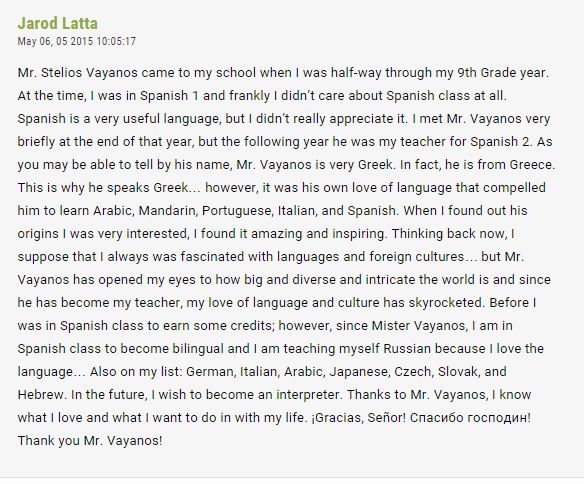Open the Jarod Latta author name

[57, 23]
